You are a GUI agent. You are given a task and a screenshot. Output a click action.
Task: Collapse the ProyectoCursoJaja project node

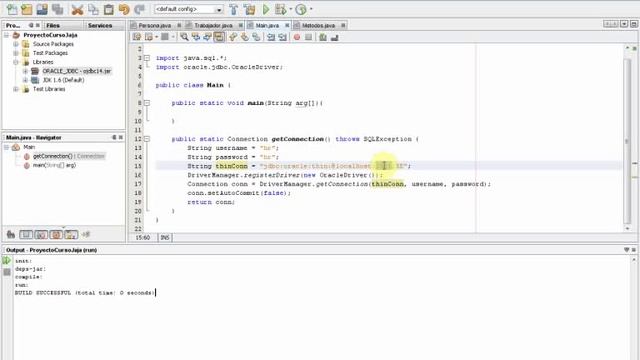tap(6, 35)
